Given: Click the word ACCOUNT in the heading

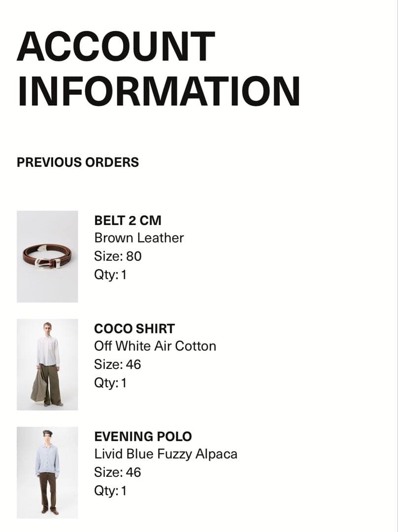Looking at the screenshot, I should click(x=116, y=46).
